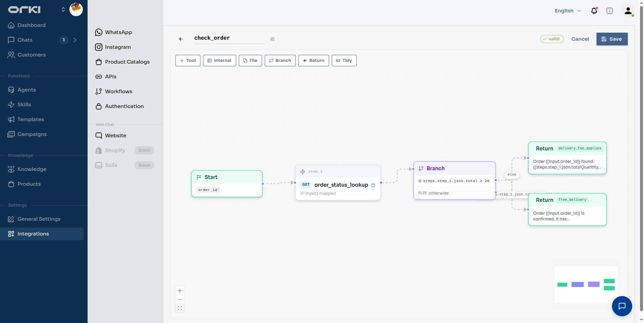The height and width of the screenshot is (323, 644).
Task: Open the English language dropdown
Action: pyautogui.click(x=568, y=11)
